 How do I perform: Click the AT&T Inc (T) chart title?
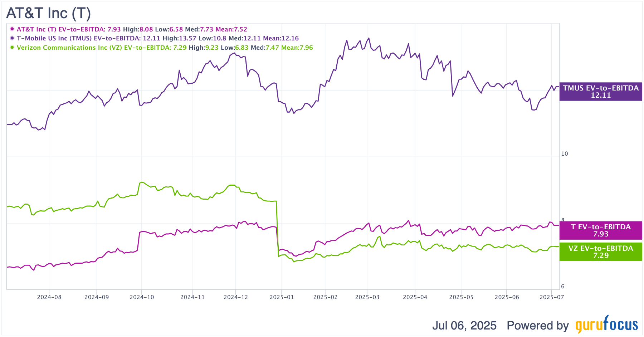[49, 13]
